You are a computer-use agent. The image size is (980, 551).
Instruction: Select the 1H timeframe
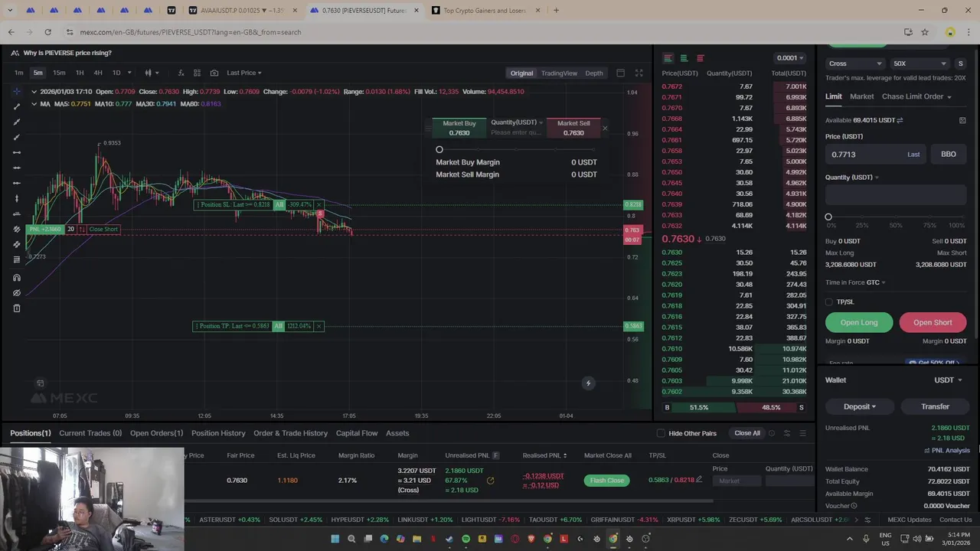click(80, 73)
